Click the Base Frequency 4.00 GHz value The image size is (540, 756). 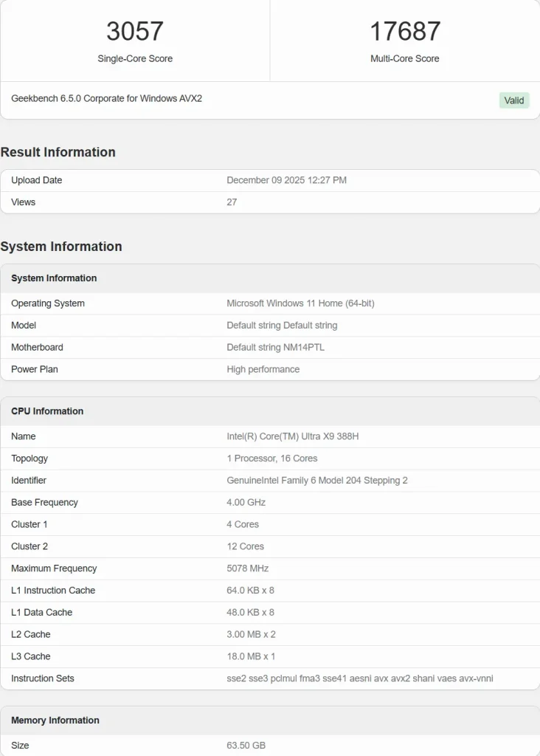point(246,502)
